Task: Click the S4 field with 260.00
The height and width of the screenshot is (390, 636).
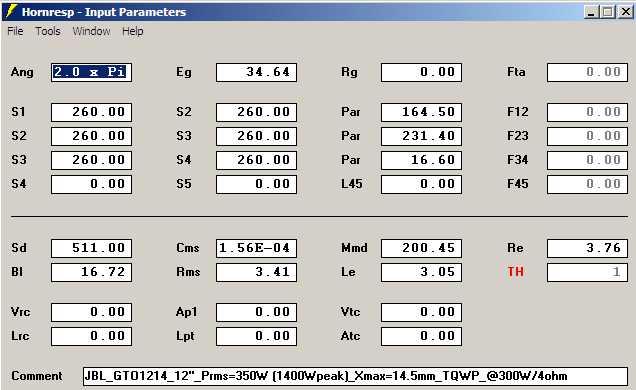Action: [256, 160]
